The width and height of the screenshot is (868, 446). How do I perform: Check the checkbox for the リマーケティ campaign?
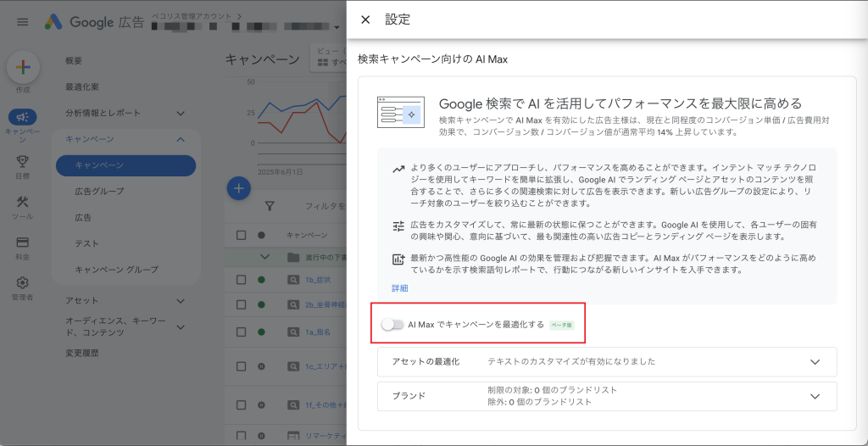[241, 436]
